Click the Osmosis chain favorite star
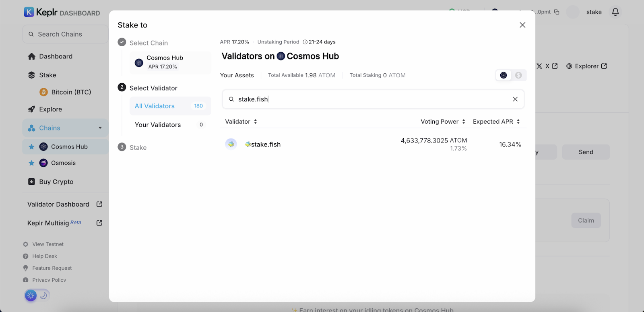Screen dimensions: 644x312 [31, 163]
